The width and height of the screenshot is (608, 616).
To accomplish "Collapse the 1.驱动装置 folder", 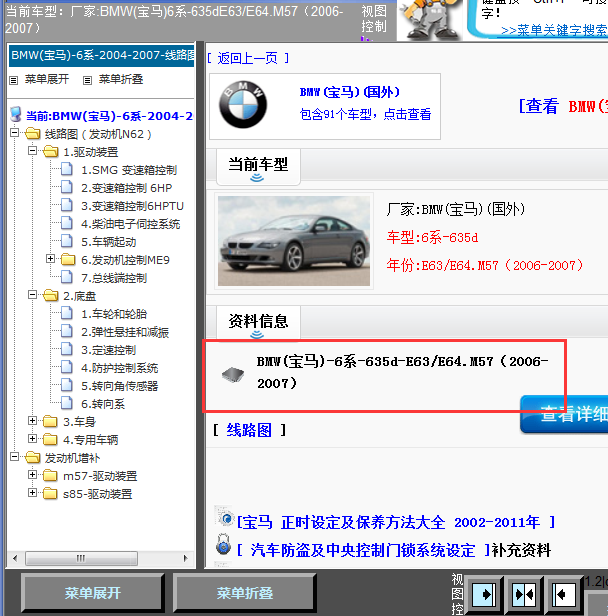I will click(x=33, y=150).
